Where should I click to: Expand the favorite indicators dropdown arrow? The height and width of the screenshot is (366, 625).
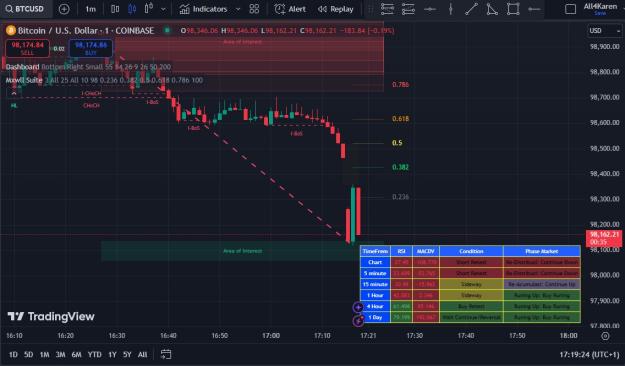pos(238,9)
